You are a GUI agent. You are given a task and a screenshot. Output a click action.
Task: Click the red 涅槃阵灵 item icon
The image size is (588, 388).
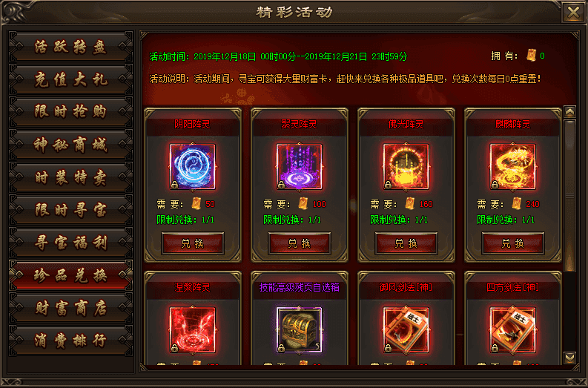[192, 330]
